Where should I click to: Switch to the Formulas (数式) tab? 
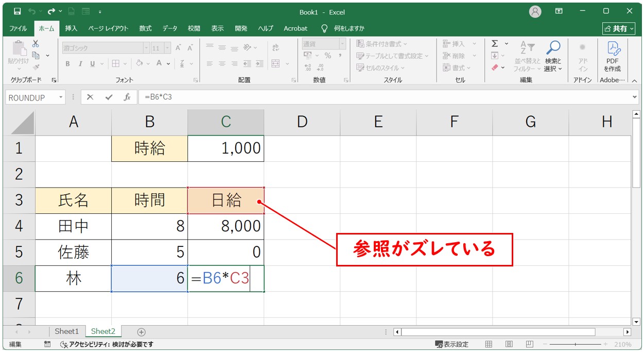[x=146, y=28]
